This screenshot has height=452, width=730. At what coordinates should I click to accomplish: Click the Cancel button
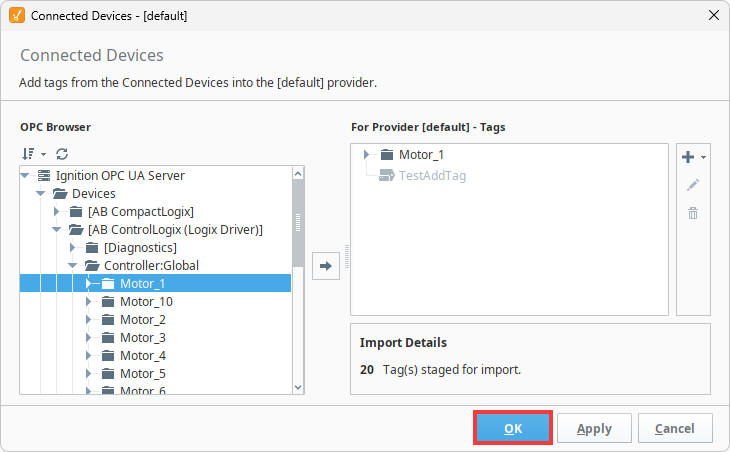point(675,428)
